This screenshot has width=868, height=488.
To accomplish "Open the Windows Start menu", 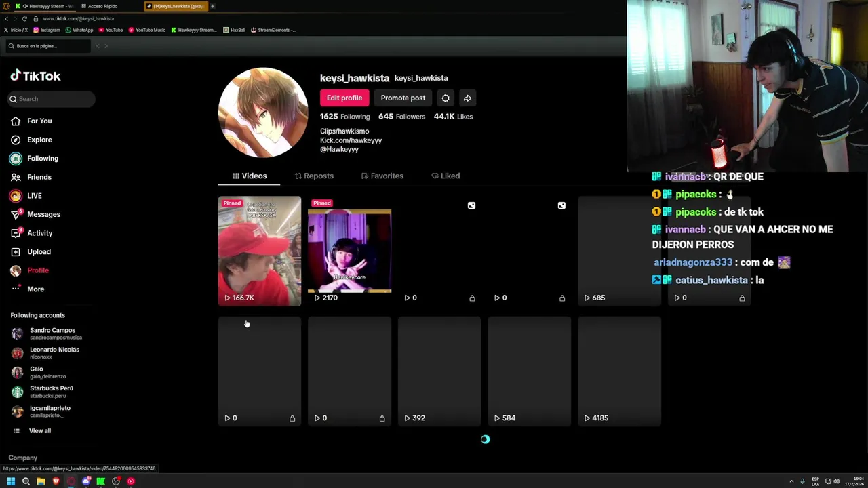I will (x=11, y=481).
